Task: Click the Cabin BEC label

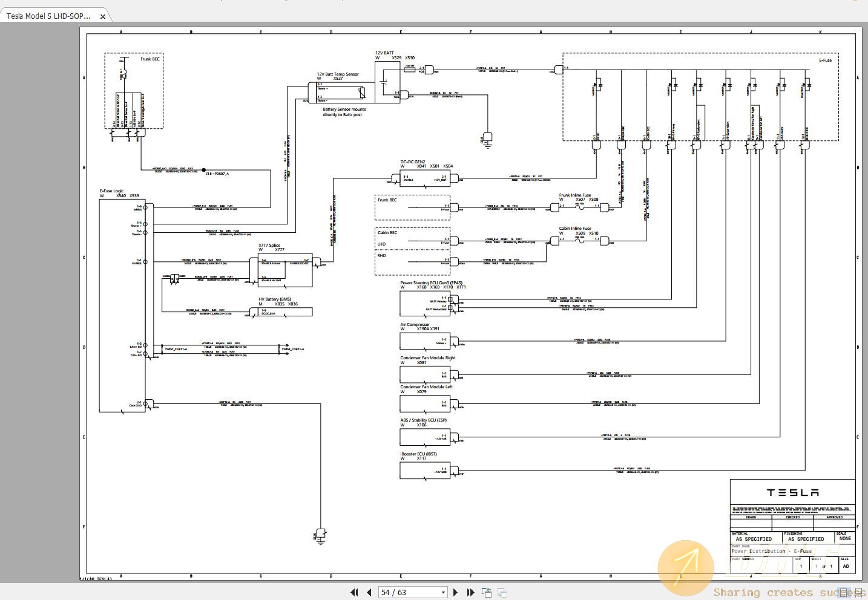Action: 387,233
